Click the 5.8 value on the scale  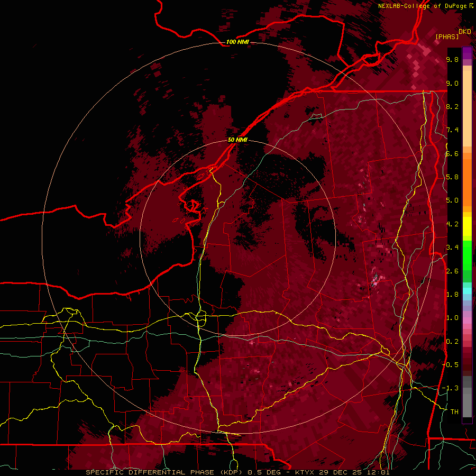click(x=452, y=177)
